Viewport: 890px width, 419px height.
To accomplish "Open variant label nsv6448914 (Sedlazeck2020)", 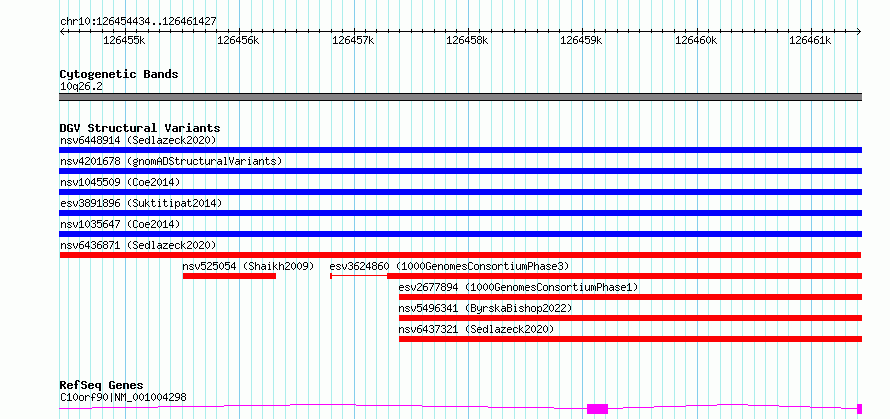I will (138, 140).
